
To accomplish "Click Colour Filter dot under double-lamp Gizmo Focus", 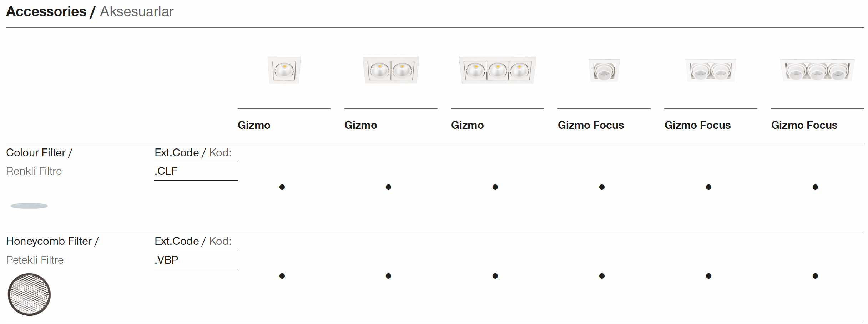I will (x=708, y=187).
